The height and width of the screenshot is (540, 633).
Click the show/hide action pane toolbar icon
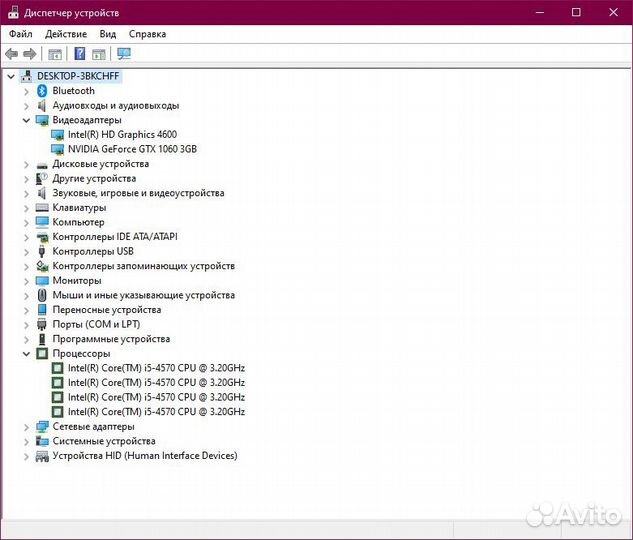[99, 54]
